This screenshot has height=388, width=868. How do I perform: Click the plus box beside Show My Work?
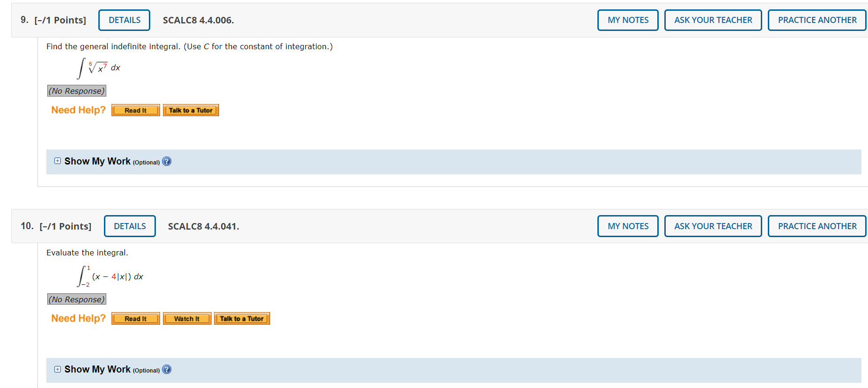[57, 161]
